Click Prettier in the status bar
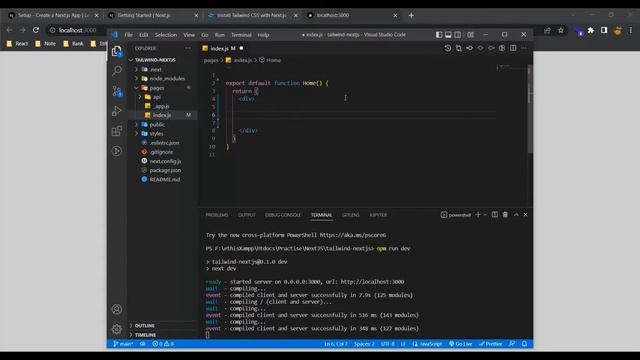 491,344
